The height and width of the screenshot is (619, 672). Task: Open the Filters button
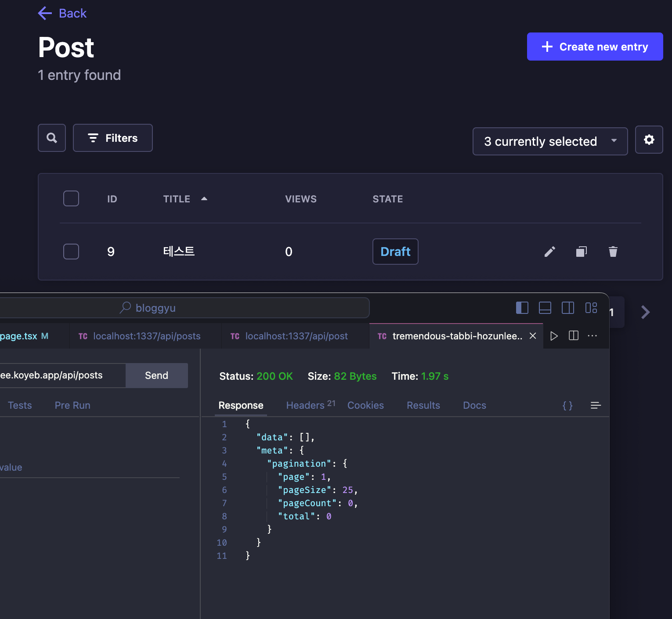pos(113,138)
